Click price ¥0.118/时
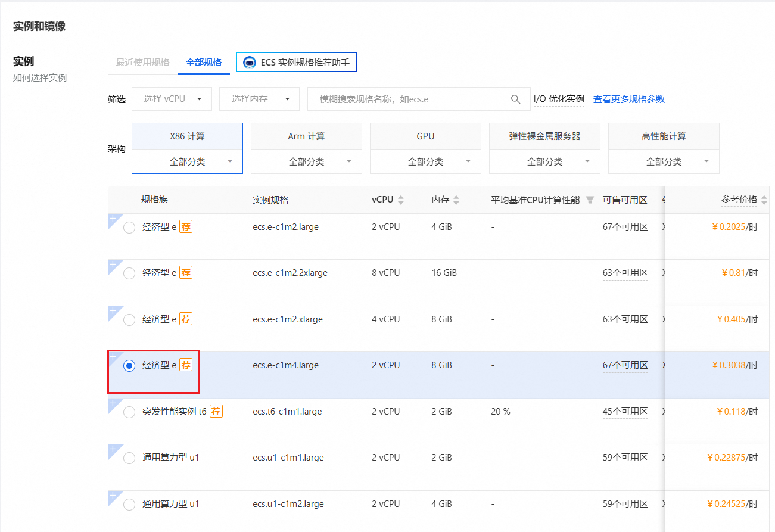 tap(737, 412)
